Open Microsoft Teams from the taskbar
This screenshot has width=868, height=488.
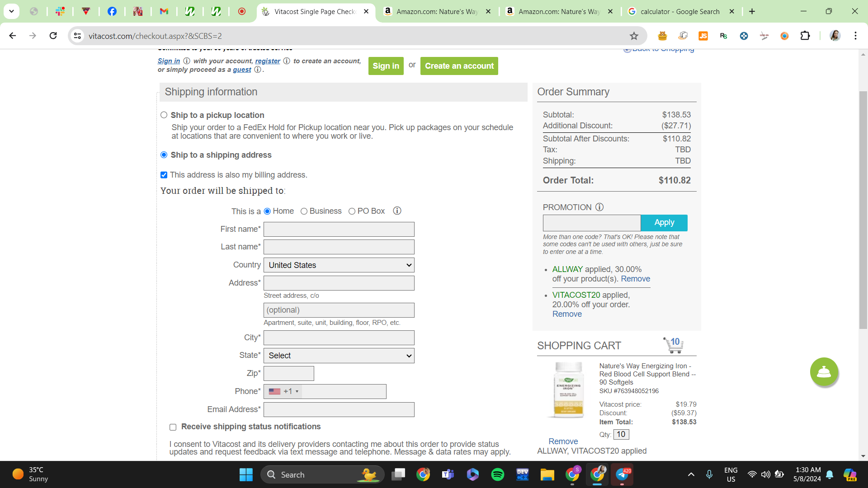click(448, 474)
